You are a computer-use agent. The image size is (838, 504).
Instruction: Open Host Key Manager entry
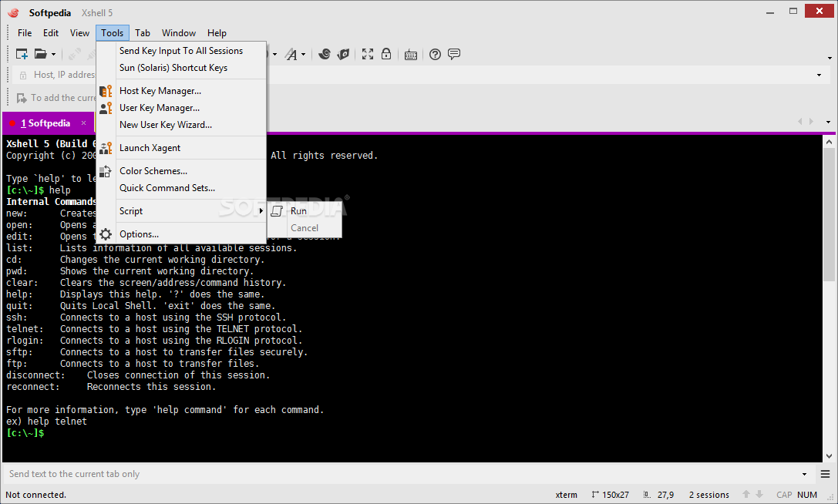point(181,91)
